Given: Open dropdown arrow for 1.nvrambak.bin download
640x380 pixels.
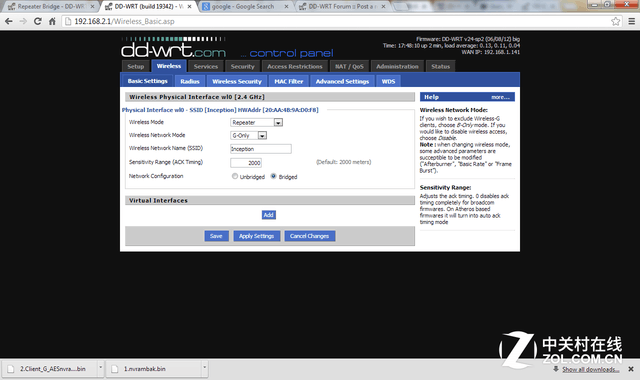Looking at the screenshot, I should 204,369.
